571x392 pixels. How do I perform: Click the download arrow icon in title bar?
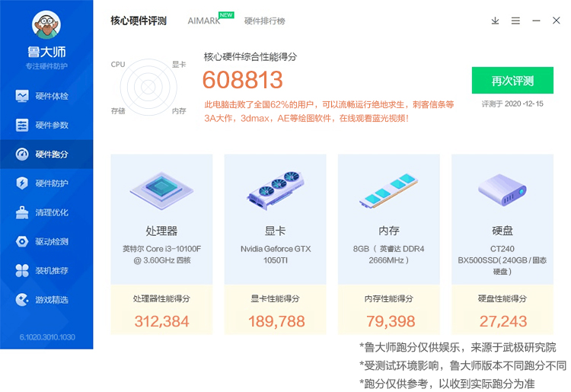[x=495, y=21]
